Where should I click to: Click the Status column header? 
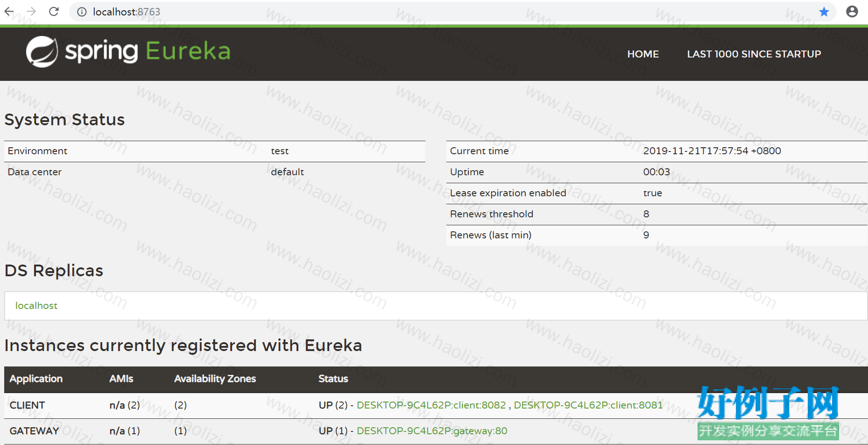pyautogui.click(x=333, y=379)
